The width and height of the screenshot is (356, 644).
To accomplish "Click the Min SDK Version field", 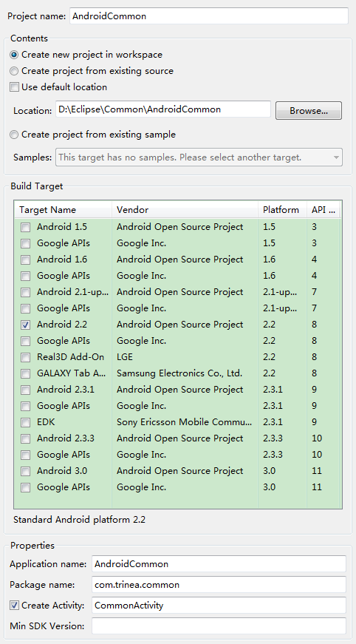I will 219,626.
